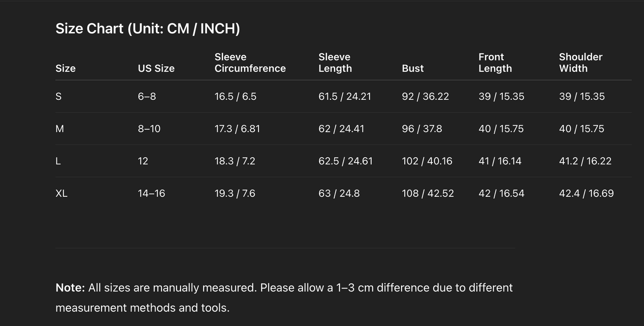This screenshot has width=644, height=326.
Task: Click the bust value 108 / 42.52
Action: (x=428, y=193)
